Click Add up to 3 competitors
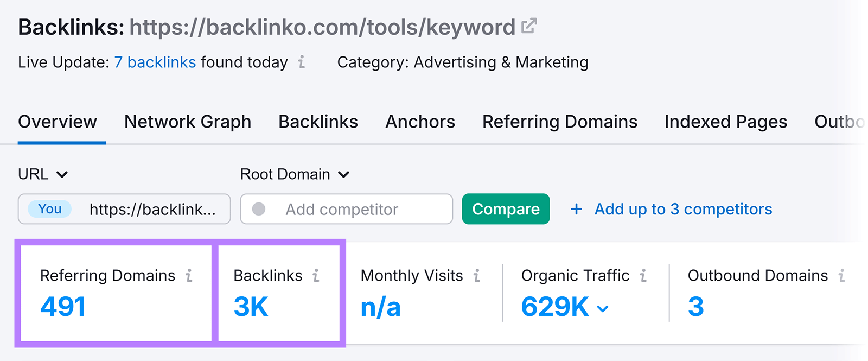The image size is (868, 361). [682, 209]
